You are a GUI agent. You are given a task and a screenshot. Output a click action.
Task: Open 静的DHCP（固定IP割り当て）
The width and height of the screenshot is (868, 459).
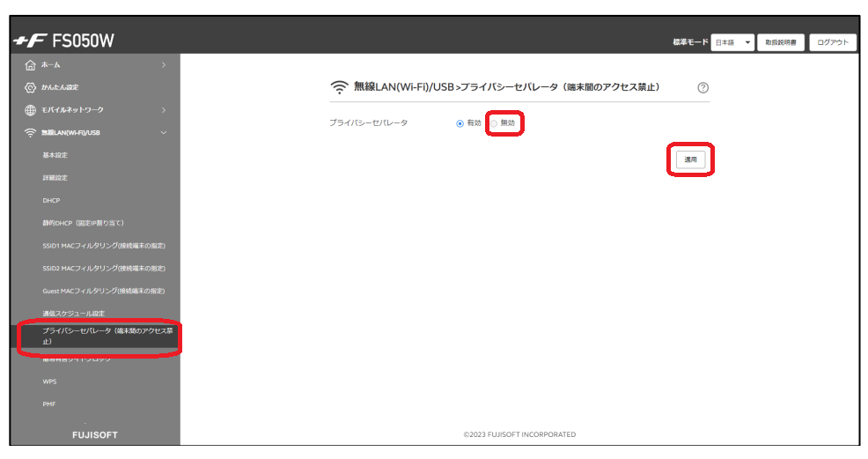pos(83,223)
